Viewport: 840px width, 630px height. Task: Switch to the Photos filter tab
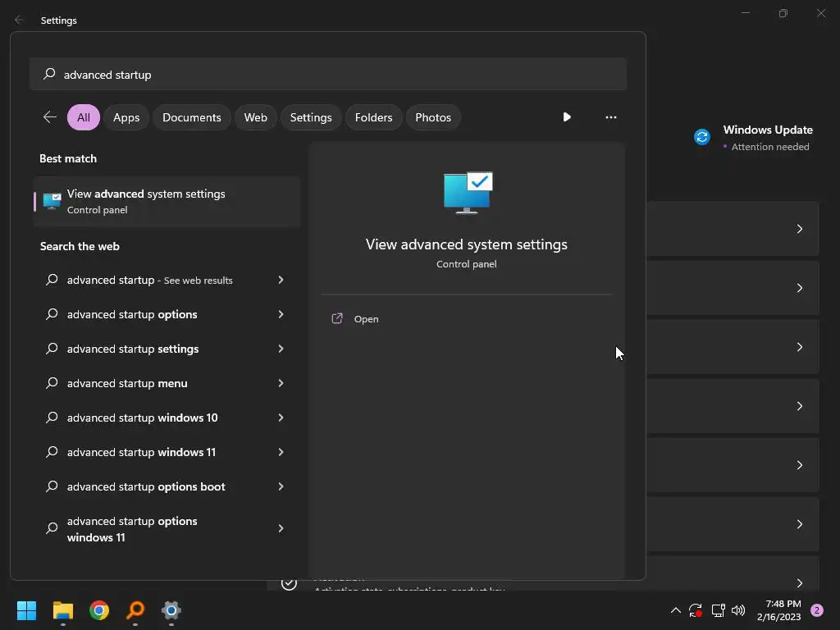pyautogui.click(x=433, y=117)
